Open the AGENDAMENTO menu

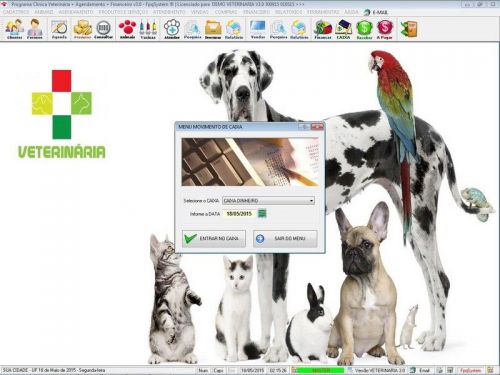76,12
